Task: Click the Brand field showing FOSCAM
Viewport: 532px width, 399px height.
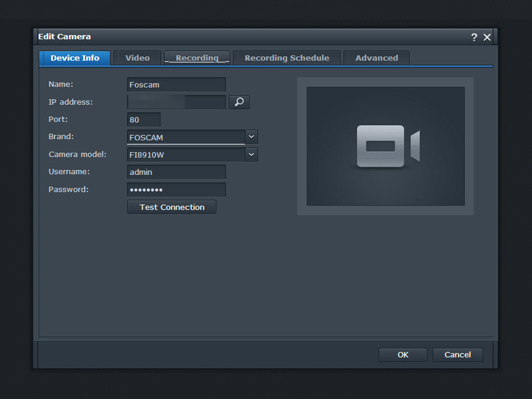Action: [186, 137]
